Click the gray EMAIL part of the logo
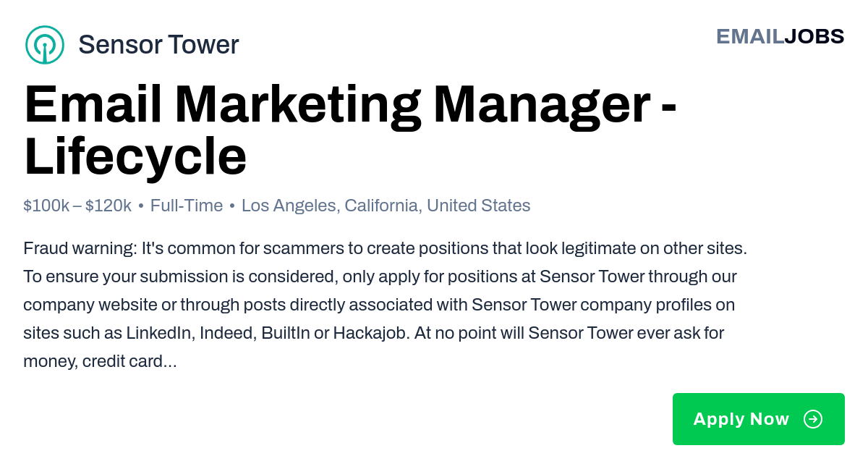The image size is (868, 456). 750,36
